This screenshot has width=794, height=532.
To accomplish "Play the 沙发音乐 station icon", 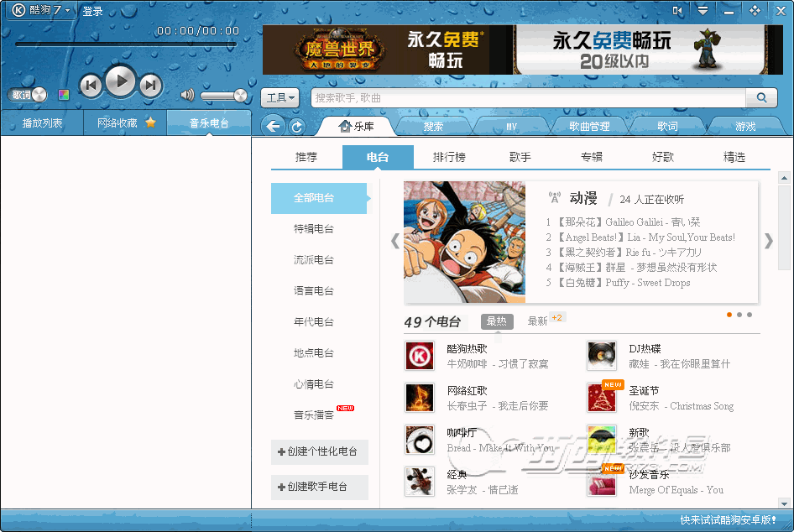I will pos(602,482).
